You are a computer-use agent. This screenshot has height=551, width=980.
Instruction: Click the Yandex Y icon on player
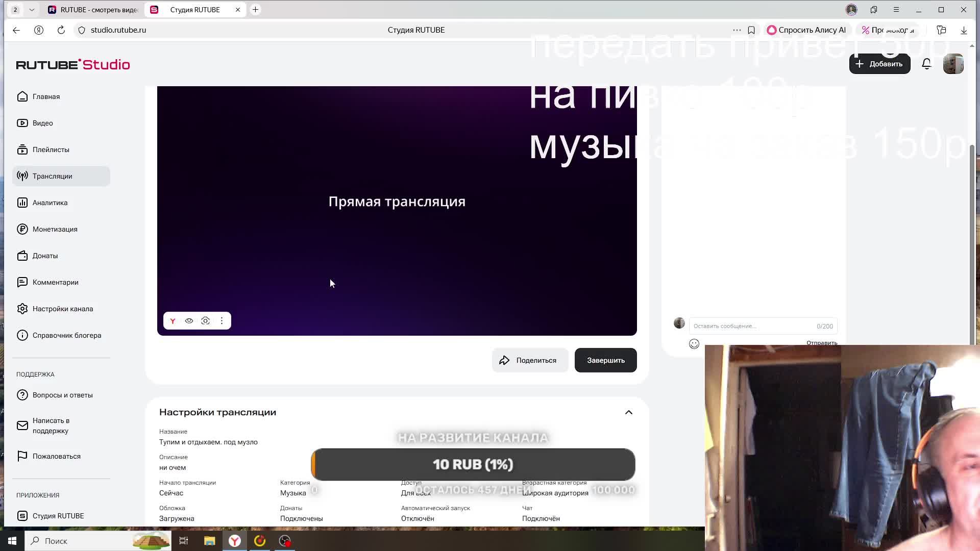click(x=173, y=321)
